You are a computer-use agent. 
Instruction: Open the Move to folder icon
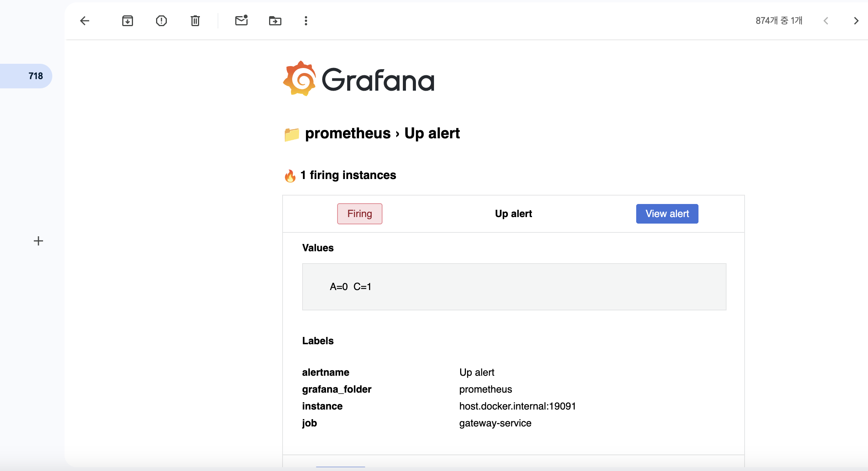pos(275,21)
